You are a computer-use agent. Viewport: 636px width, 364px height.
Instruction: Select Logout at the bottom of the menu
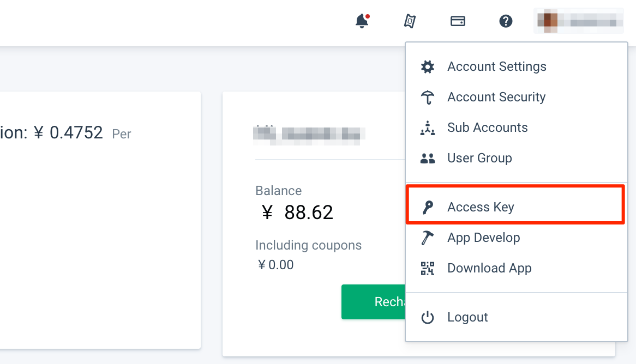(x=467, y=317)
